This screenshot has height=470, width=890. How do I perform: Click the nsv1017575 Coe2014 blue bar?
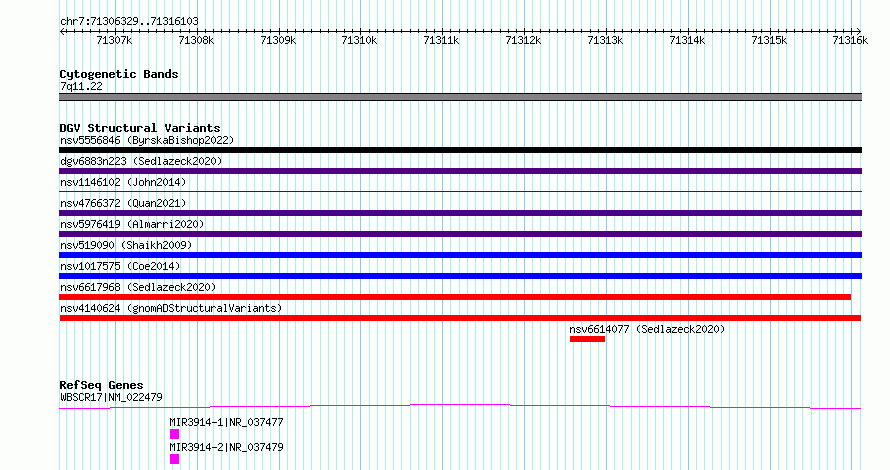tap(460, 276)
